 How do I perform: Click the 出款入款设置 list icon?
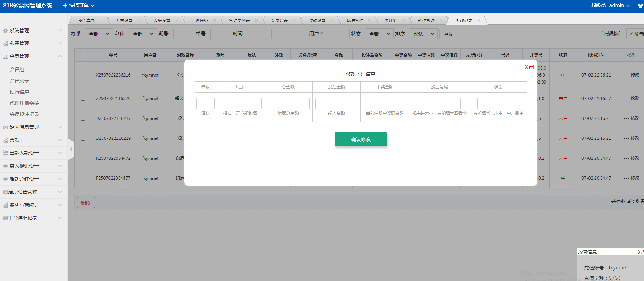coord(6,153)
